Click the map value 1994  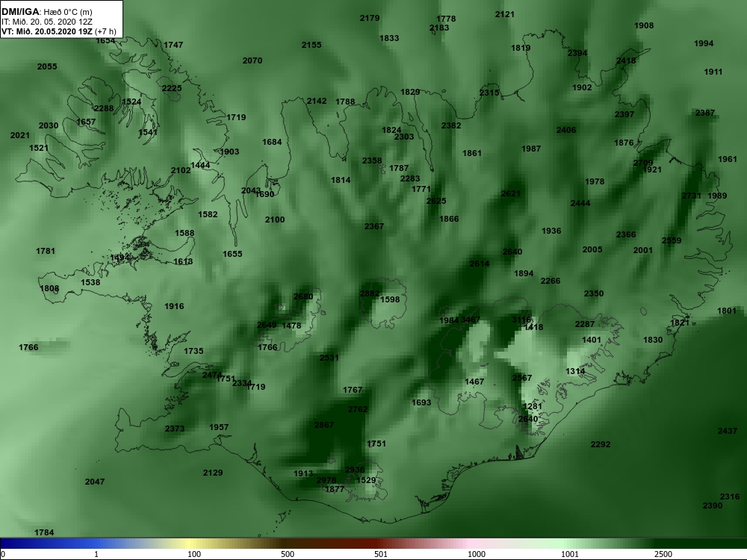point(704,43)
